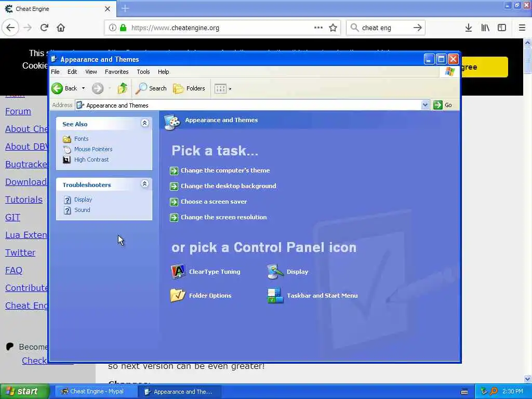
Task: Click Sound troubleshooter question icon
Action: coord(67,210)
